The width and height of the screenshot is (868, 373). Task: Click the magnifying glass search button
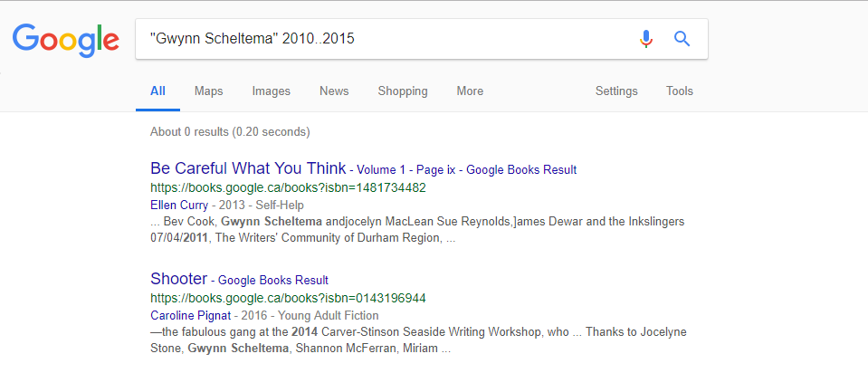point(682,39)
